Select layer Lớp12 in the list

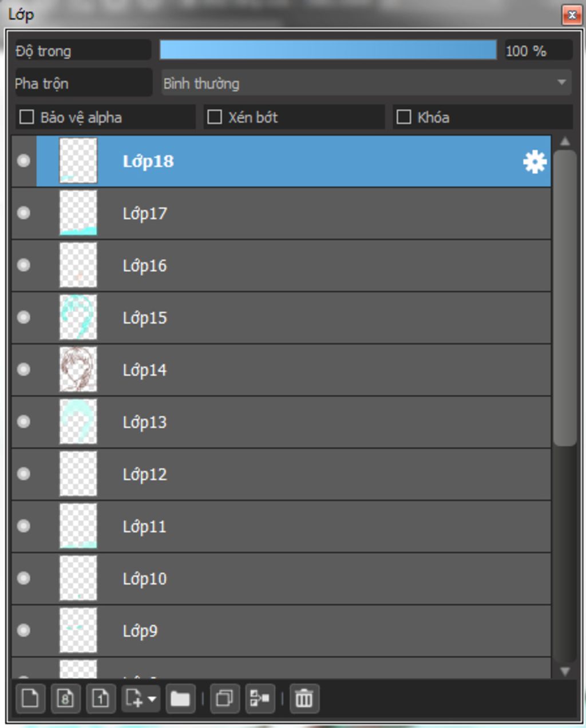coord(282,474)
